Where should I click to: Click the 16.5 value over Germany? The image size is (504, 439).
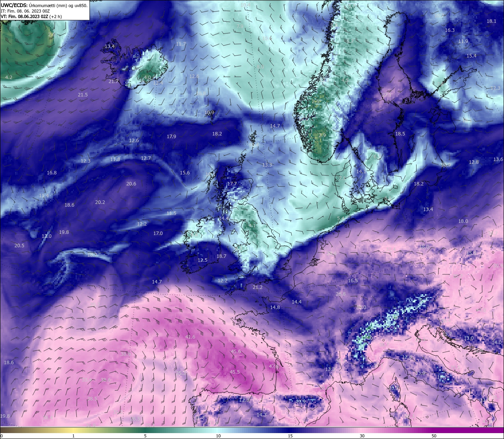(x=353, y=281)
